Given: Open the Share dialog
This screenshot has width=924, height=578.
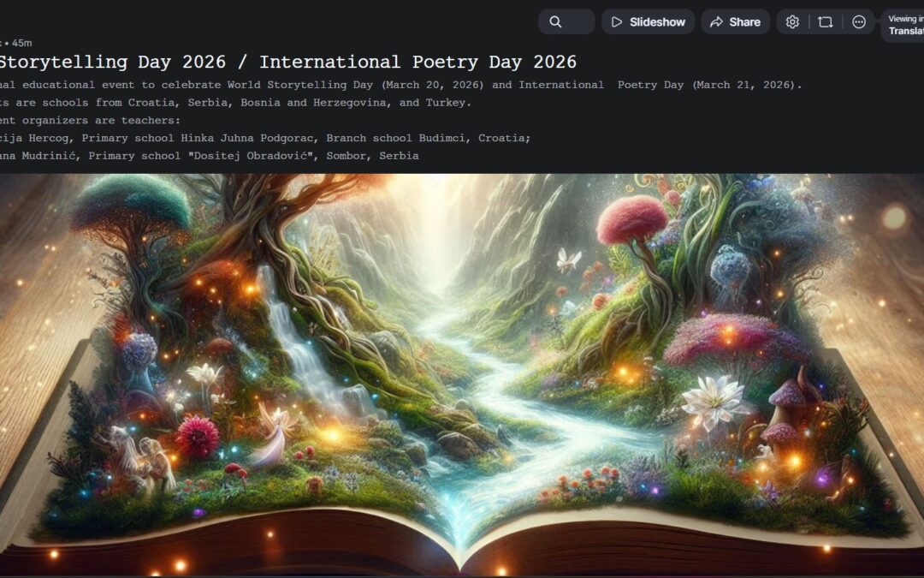Looking at the screenshot, I should [735, 22].
